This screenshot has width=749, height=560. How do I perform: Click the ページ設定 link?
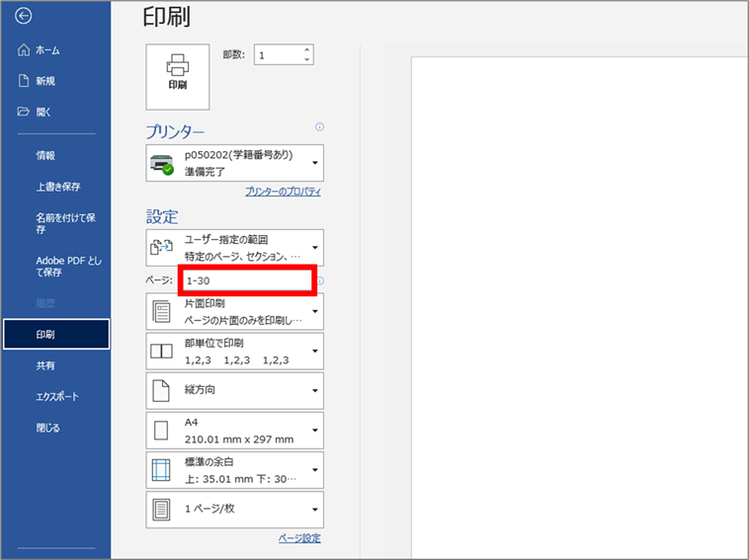299,538
